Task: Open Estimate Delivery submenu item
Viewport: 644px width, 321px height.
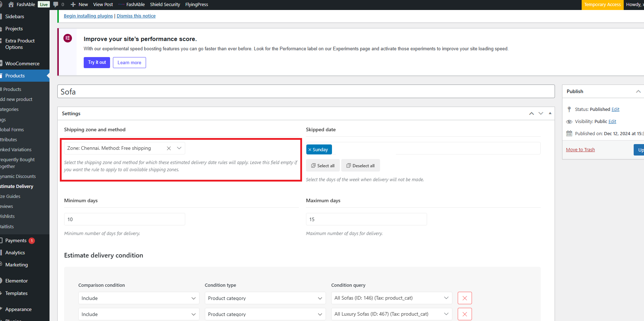Action: click(17, 187)
